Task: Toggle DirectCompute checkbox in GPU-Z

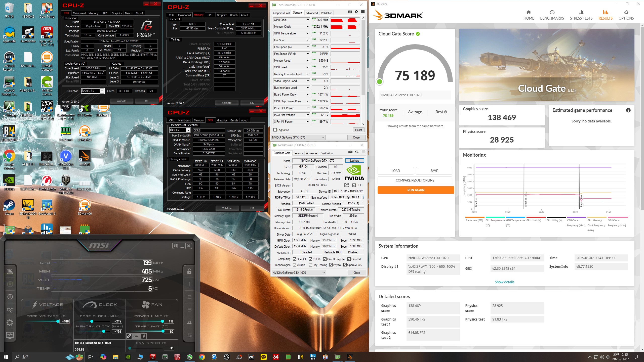Action: click(x=325, y=259)
